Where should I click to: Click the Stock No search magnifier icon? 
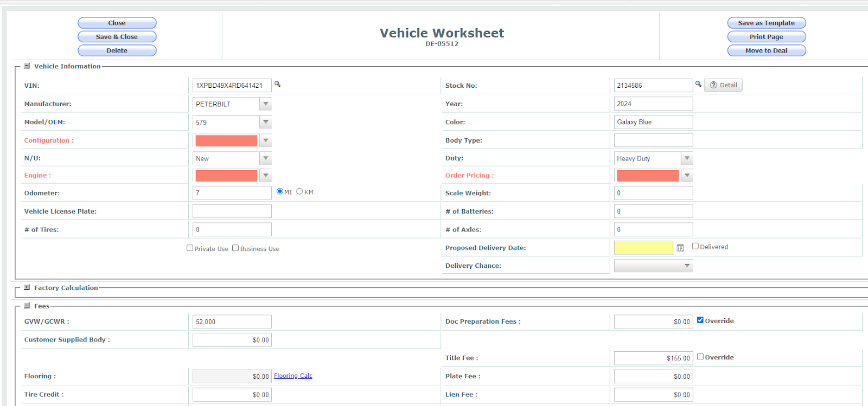click(698, 84)
